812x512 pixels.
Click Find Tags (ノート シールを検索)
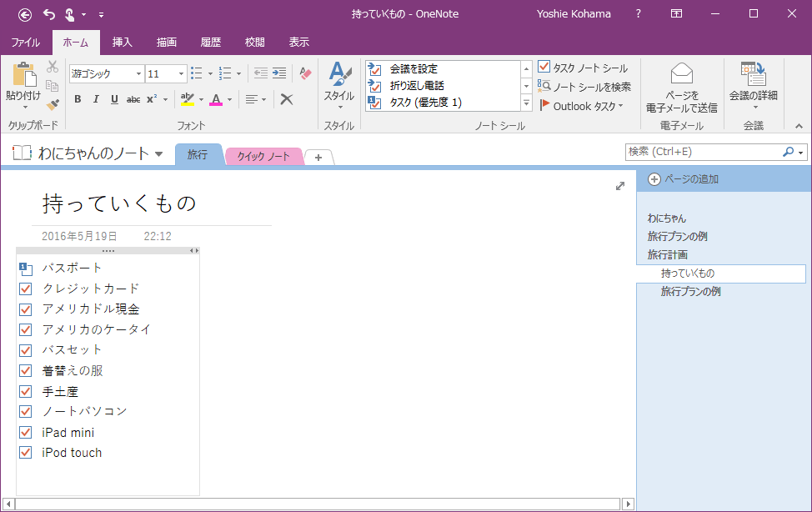point(584,87)
